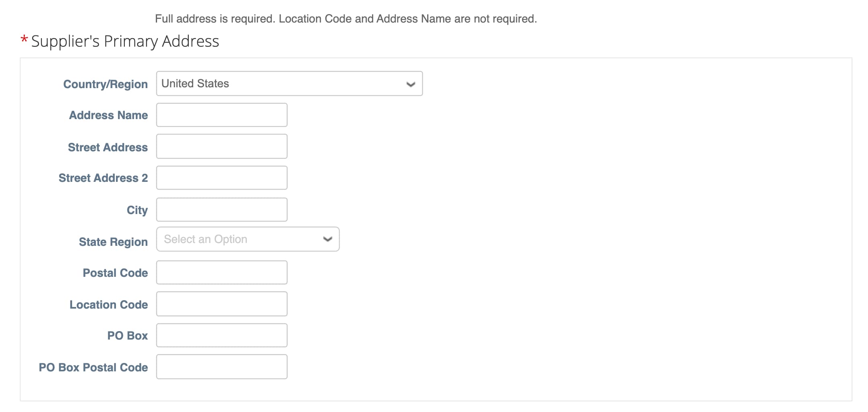Click into the Street Address field
868x412 pixels.
click(x=221, y=146)
